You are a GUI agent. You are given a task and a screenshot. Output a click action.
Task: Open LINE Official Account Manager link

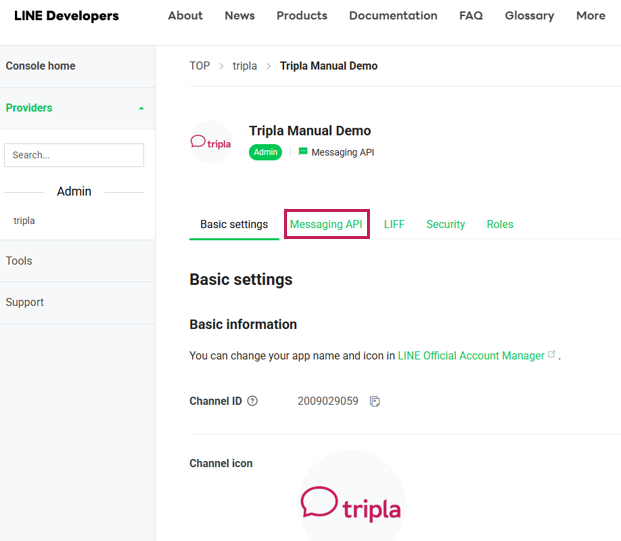[471, 355]
